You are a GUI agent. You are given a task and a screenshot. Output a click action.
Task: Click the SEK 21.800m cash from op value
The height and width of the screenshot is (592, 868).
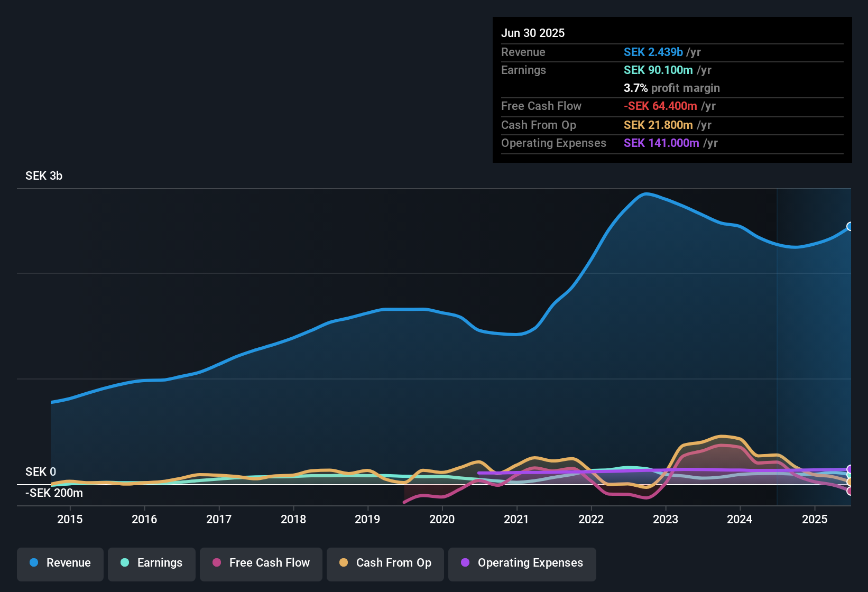pyautogui.click(x=658, y=125)
